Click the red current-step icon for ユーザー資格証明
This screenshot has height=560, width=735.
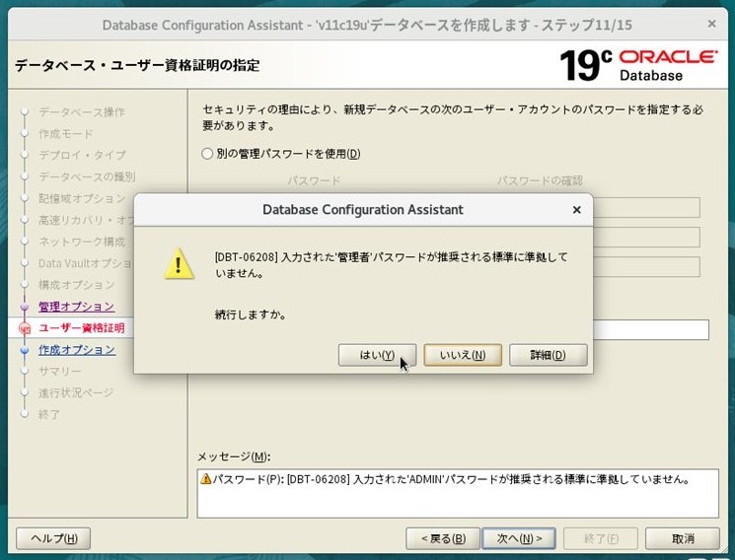(25, 329)
